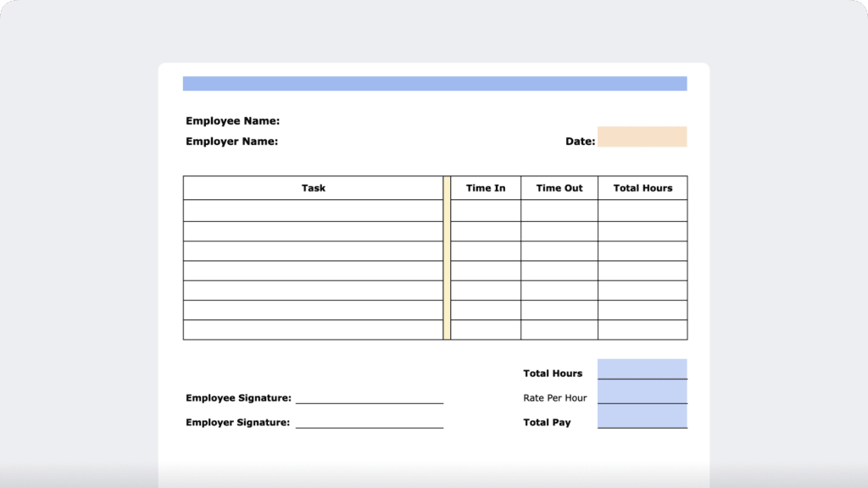868x488 pixels.
Task: Click the Employee Name input area
Action: (356, 120)
